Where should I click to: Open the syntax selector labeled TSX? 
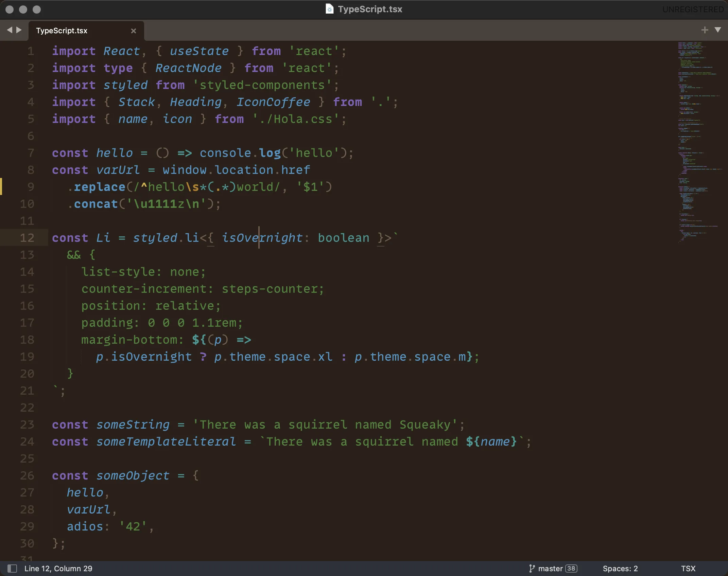(688, 568)
